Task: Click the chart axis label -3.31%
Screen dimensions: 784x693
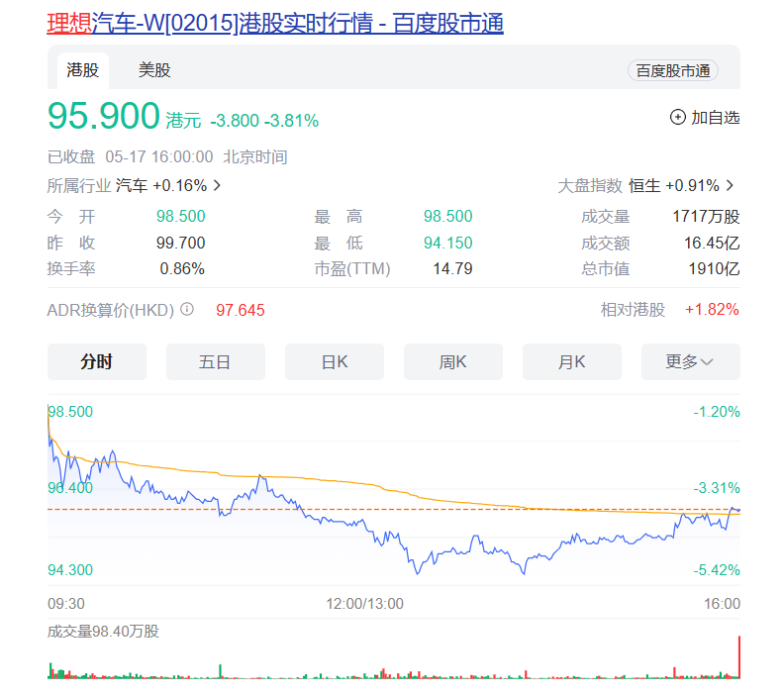Action: coord(717,487)
